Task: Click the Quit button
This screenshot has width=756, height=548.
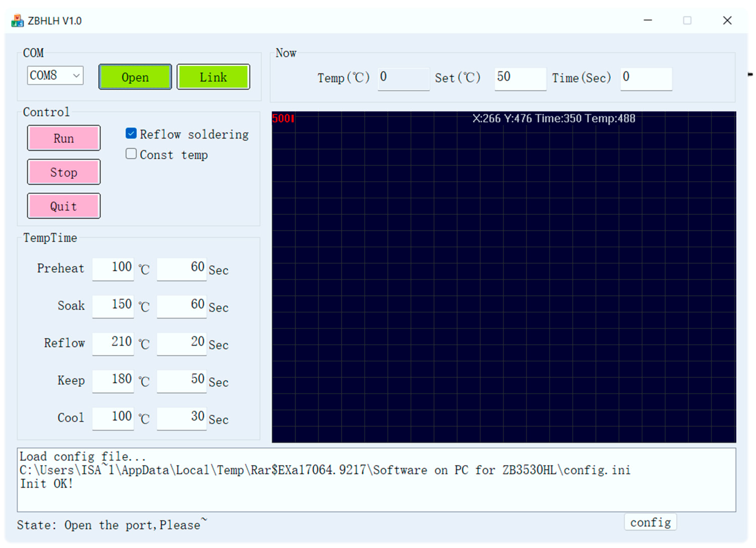Action: 64,206
